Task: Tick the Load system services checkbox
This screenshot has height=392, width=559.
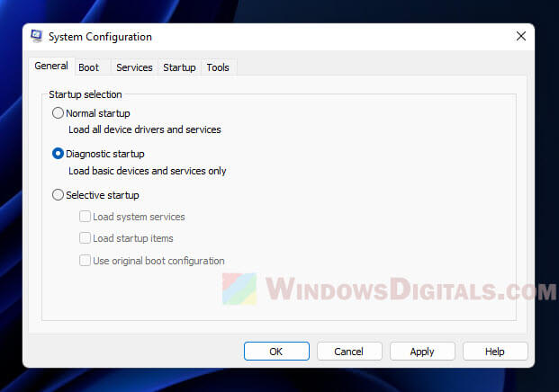Action: pos(86,217)
